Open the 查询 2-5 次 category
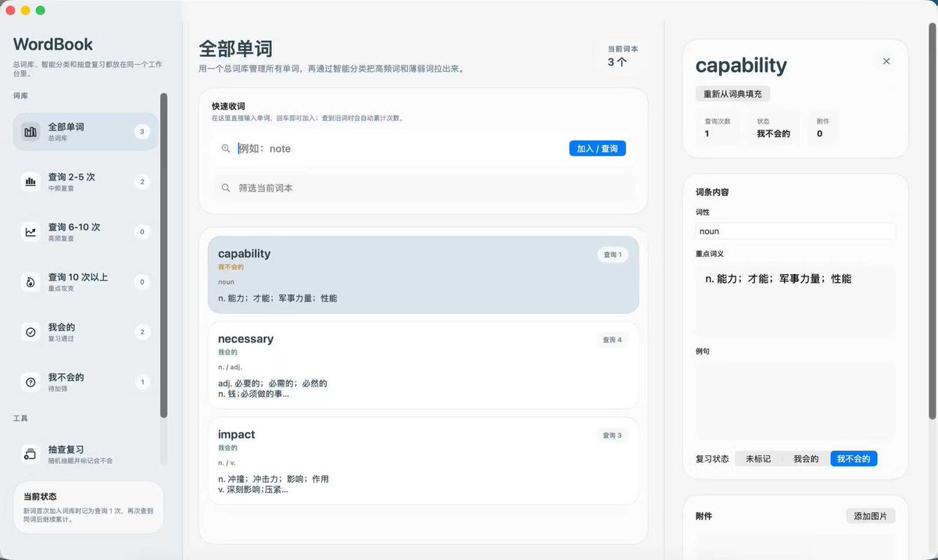Screen dimensions: 938x560 coord(85,182)
